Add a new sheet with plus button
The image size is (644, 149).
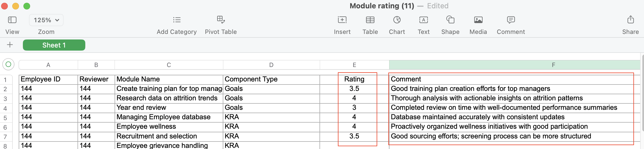tap(10, 45)
